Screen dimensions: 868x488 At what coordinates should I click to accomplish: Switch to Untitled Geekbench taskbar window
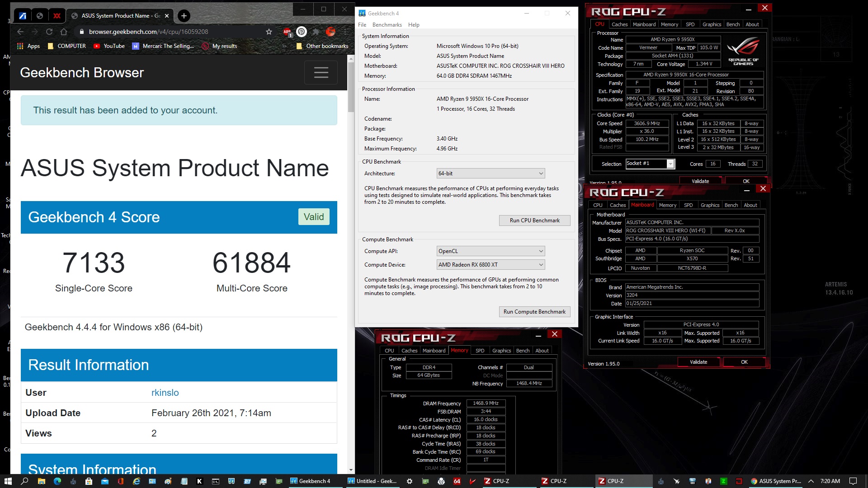(372, 481)
